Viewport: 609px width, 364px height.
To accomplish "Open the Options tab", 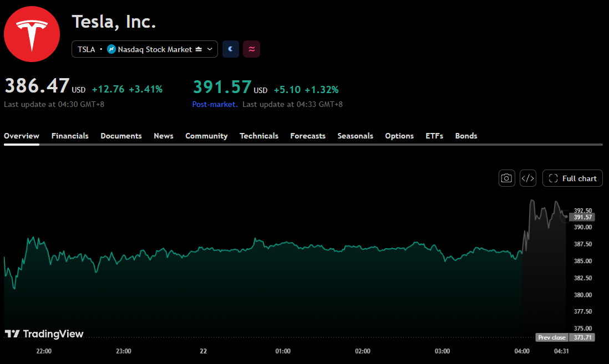I will tap(399, 136).
